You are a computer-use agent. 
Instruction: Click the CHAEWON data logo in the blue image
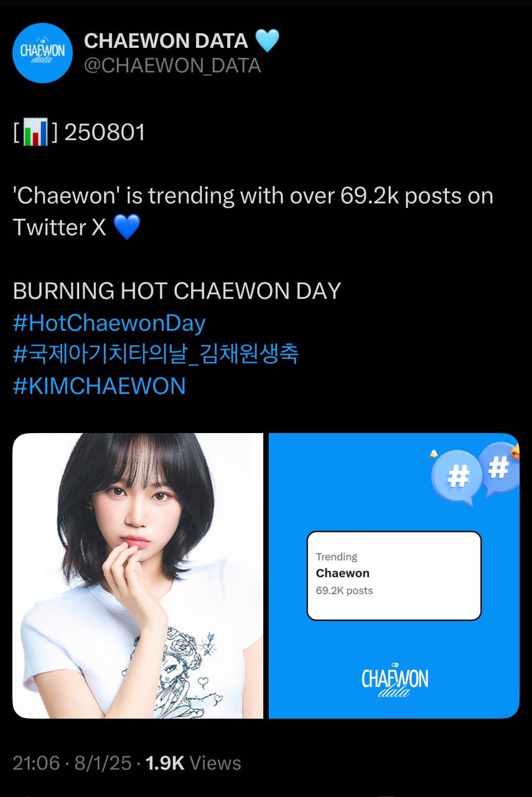pyautogui.click(x=394, y=680)
